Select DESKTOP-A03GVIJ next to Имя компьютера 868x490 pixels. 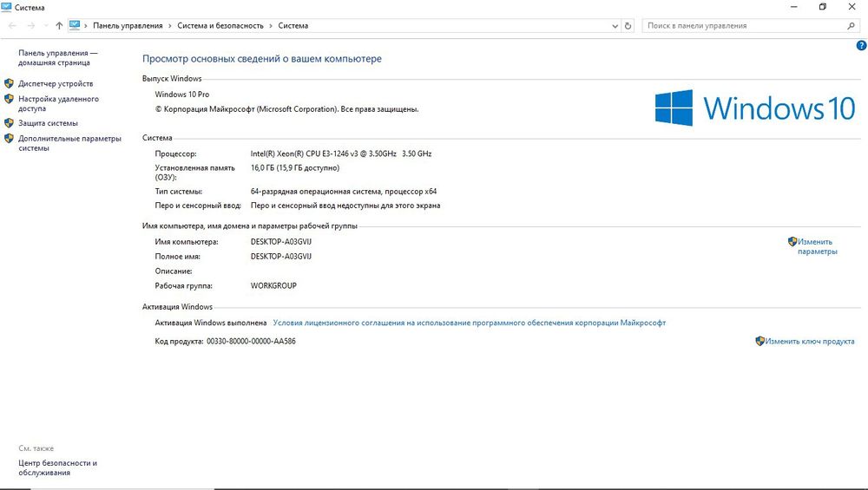tap(281, 242)
